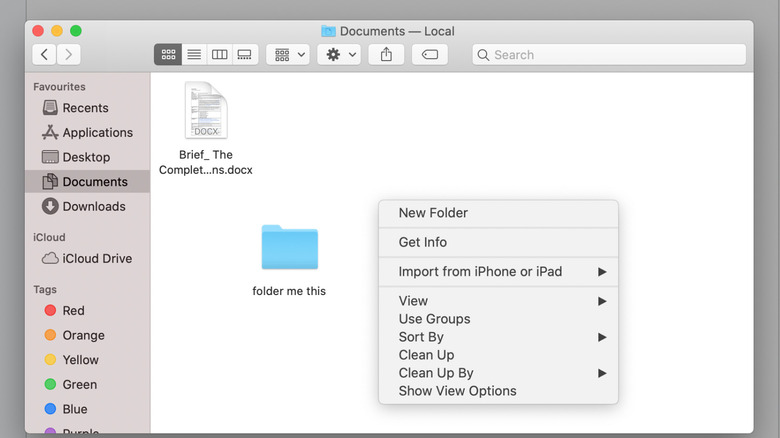The width and height of the screenshot is (780, 438).
Task: Open the group-by dropdown in toolbar
Action: [x=288, y=54]
